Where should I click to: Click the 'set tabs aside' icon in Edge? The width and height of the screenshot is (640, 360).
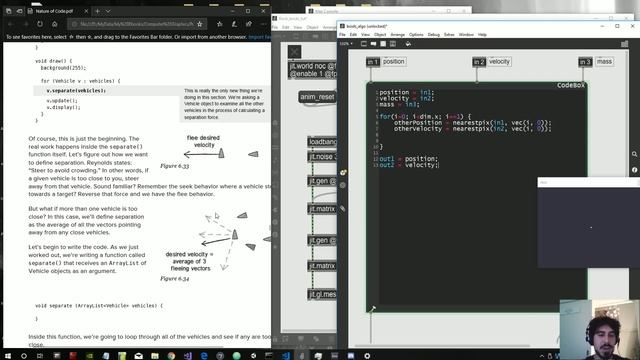coord(19,11)
